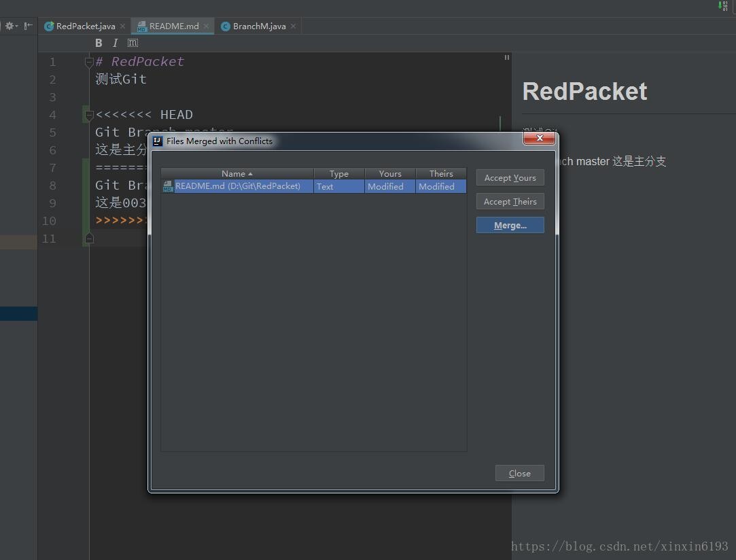This screenshot has height=560, width=736.
Task: Click the Accept Theirs button
Action: click(510, 202)
